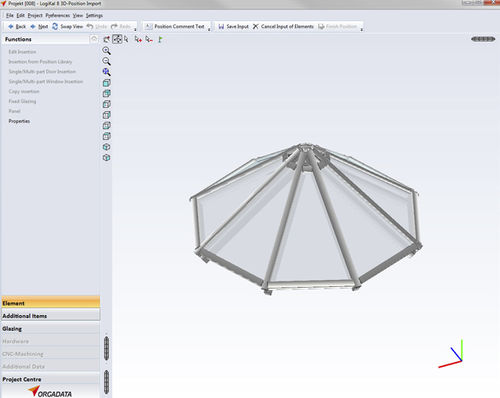Open the View menu
Image resolution: width=500 pixels, height=398 pixels.
pos(78,15)
